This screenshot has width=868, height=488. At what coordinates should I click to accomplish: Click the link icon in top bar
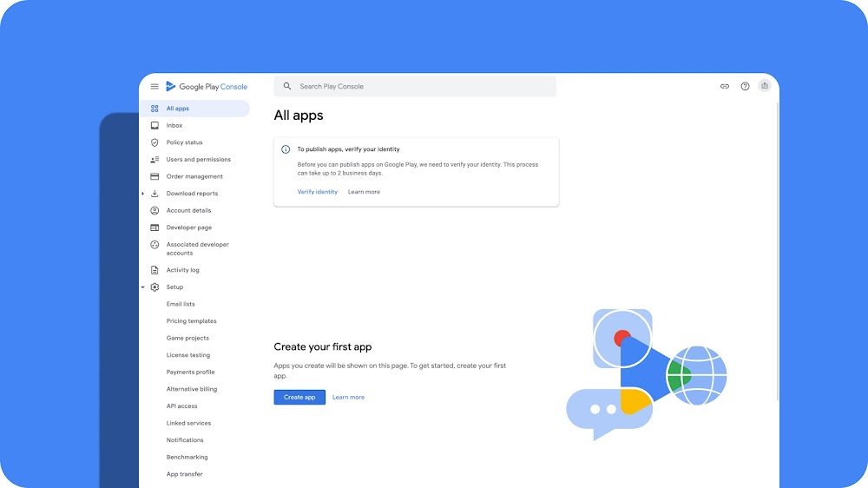(725, 87)
